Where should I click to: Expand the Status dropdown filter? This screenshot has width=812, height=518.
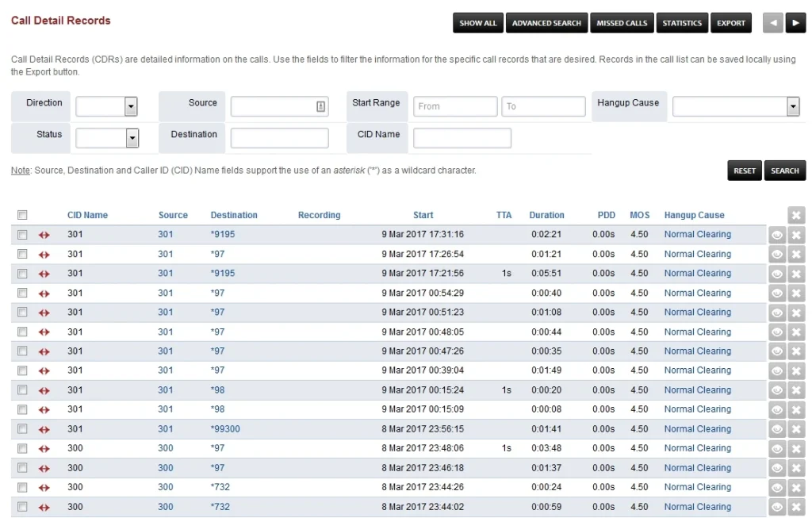(x=132, y=138)
